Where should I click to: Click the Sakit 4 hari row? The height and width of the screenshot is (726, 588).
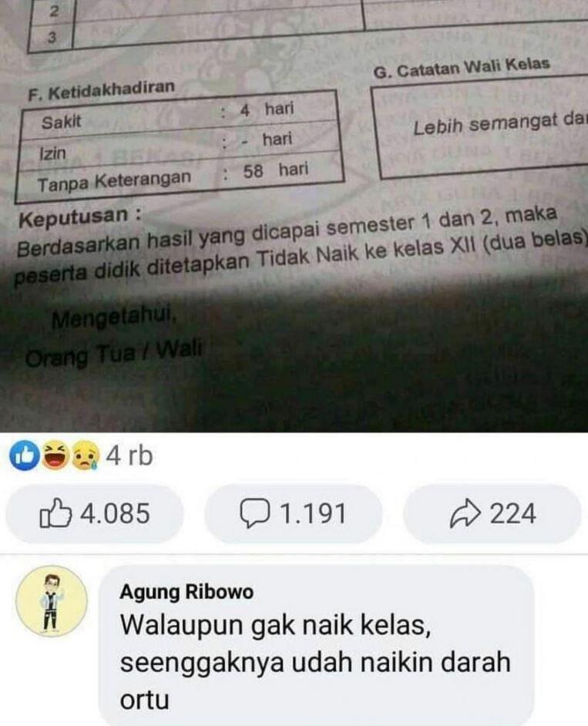tap(178, 116)
